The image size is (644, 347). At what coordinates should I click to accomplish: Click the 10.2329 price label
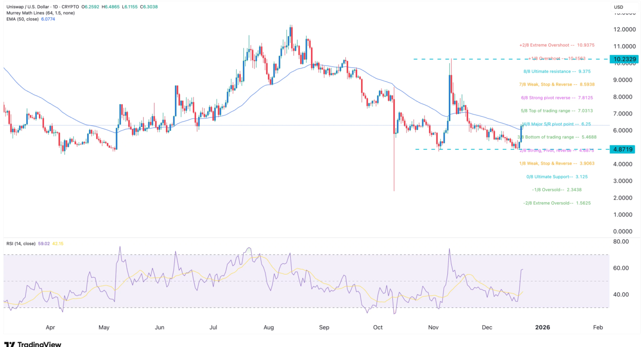tap(622, 59)
